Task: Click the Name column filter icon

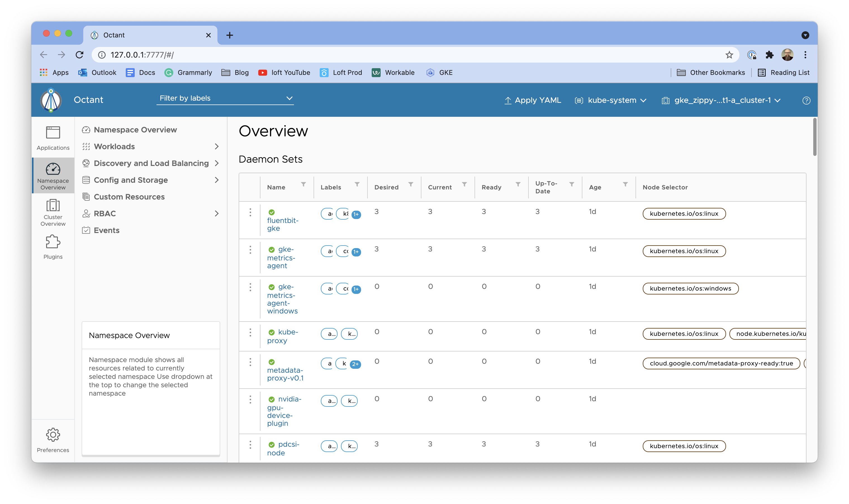Action: tap(303, 184)
